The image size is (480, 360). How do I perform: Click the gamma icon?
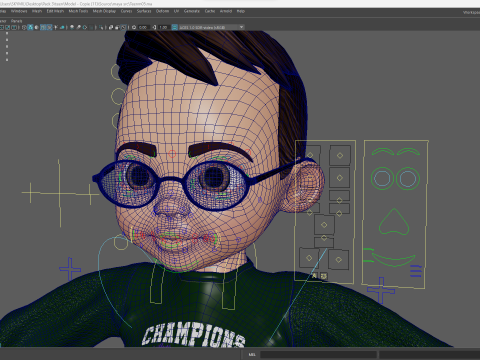(154, 27)
